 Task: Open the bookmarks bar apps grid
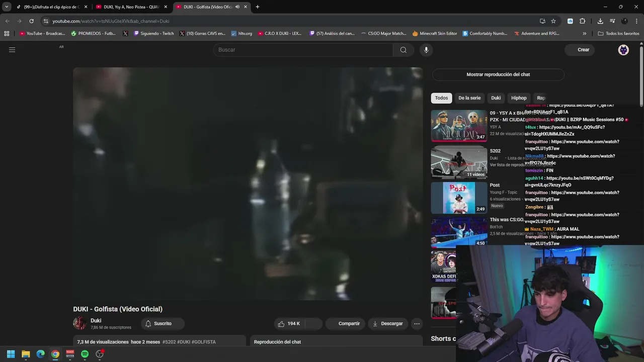pyautogui.click(x=7, y=34)
